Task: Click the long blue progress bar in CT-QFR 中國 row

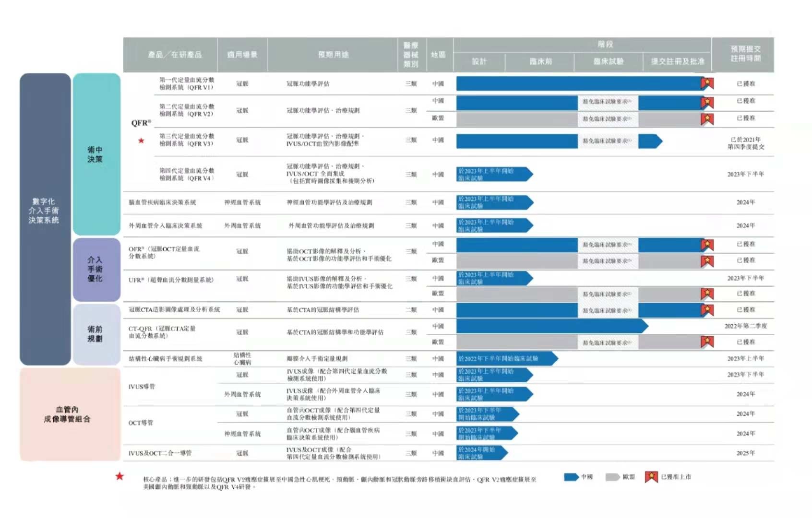Action: tap(552, 326)
